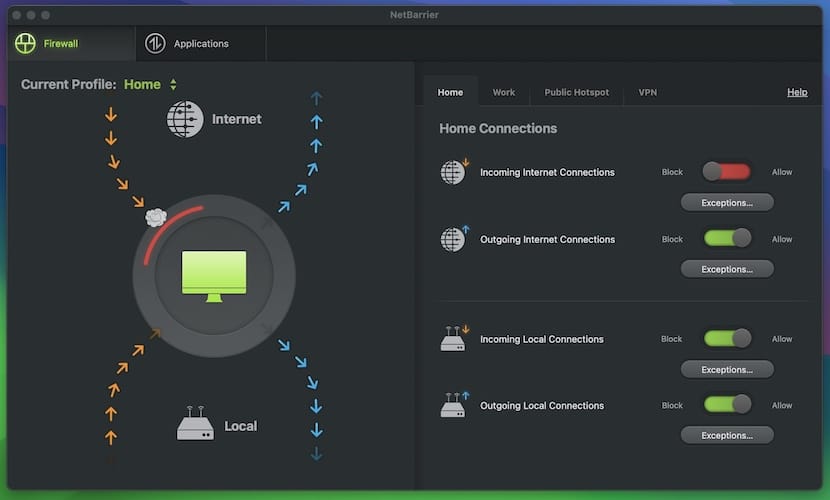Click the Incoming Internet Connections globe icon
830x500 pixels.
(x=453, y=172)
